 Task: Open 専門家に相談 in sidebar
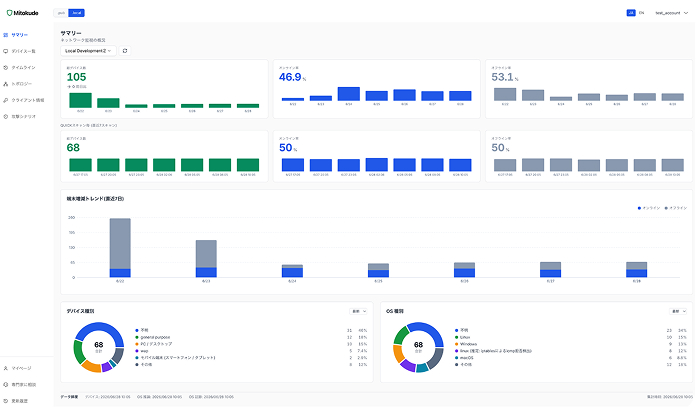pos(23,385)
